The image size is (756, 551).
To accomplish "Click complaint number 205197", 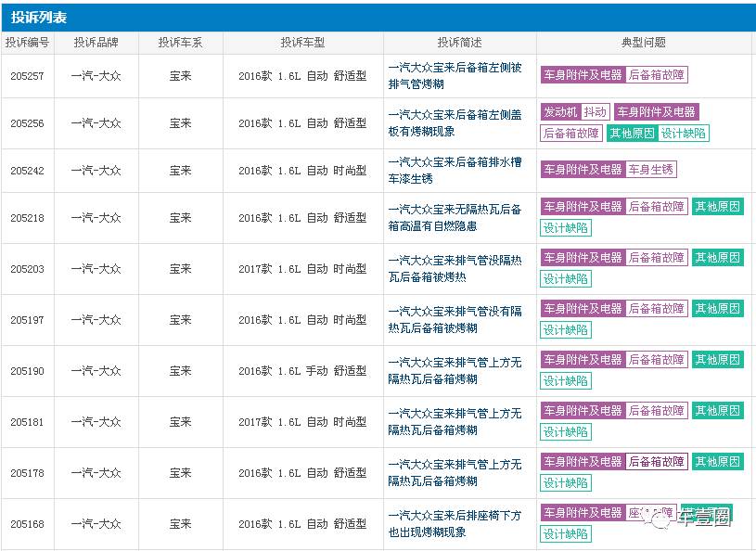I will pos(27,320).
